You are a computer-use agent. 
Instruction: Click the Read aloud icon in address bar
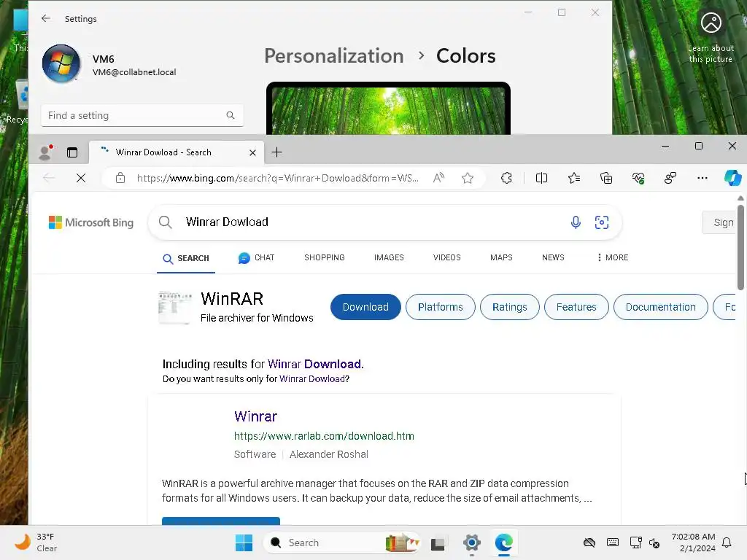pyautogui.click(x=438, y=178)
